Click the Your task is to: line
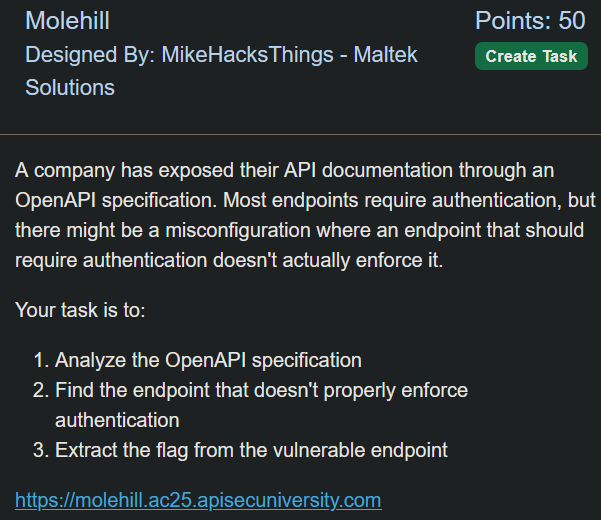601x520 pixels. pyautogui.click(x=80, y=310)
